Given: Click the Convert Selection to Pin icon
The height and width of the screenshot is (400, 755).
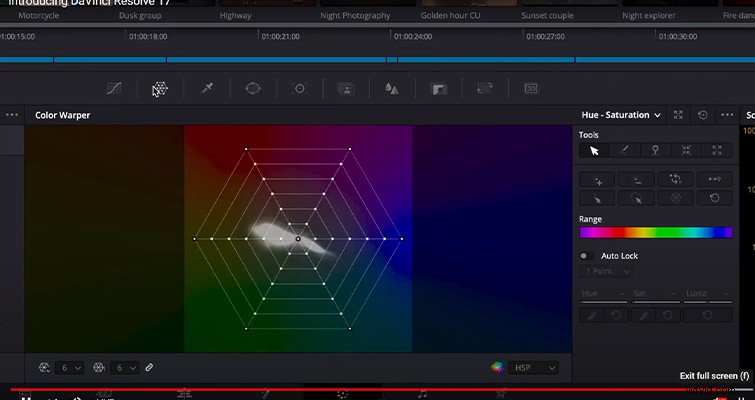Looking at the screenshot, I should point(715,180).
